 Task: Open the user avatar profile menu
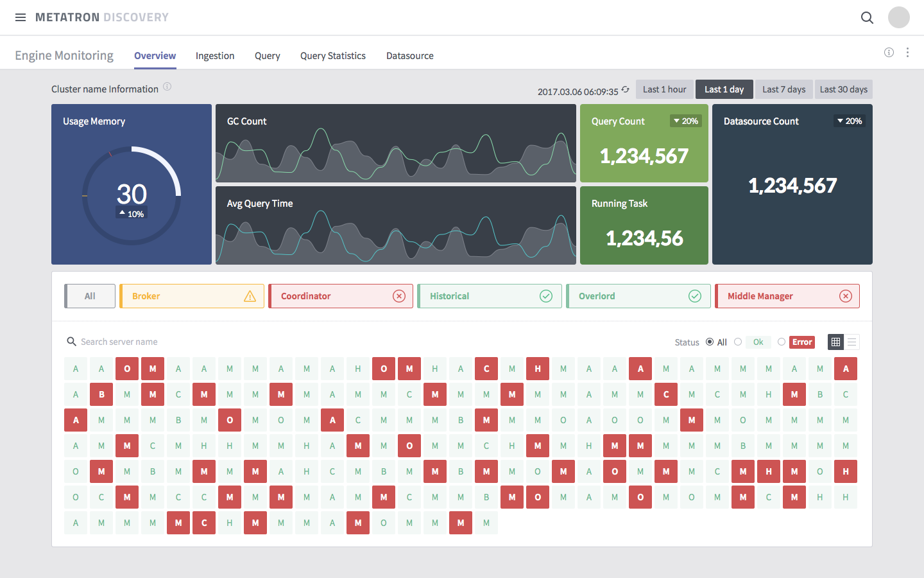tap(898, 17)
